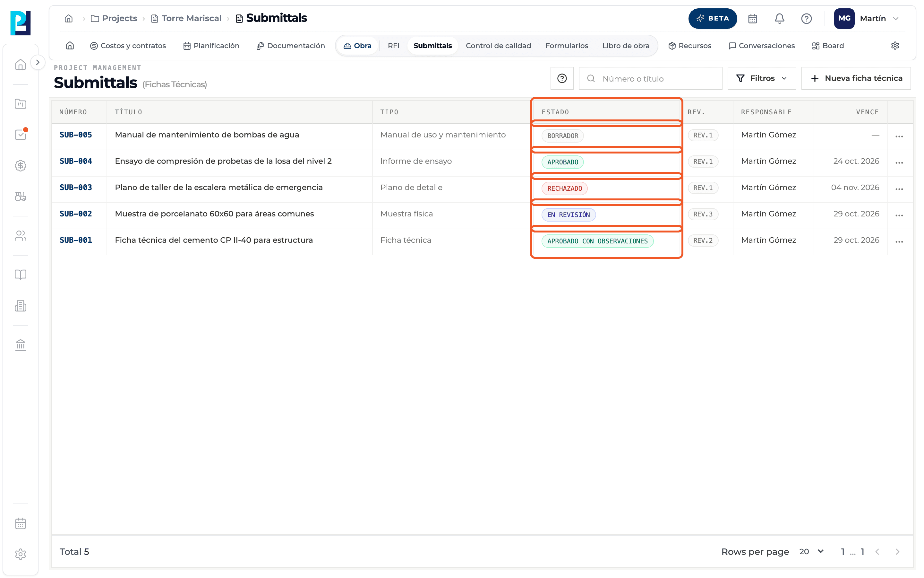Open the Planificación menu
Viewport: 924px width, 578px height.
(x=211, y=46)
